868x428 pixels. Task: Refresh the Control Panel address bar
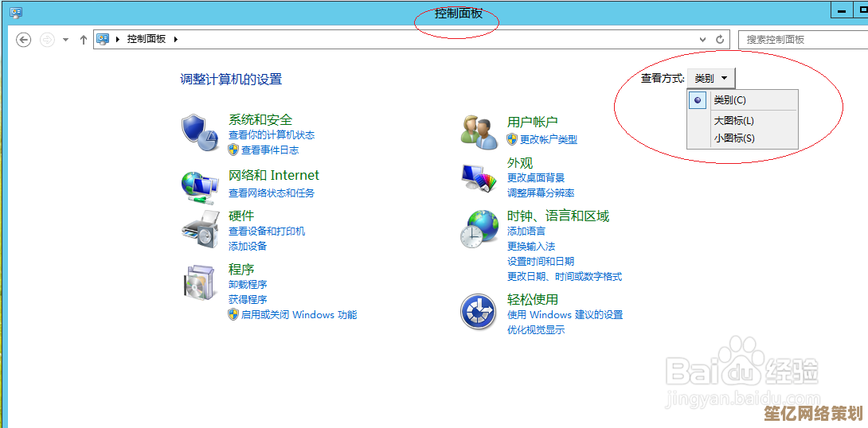click(720, 39)
